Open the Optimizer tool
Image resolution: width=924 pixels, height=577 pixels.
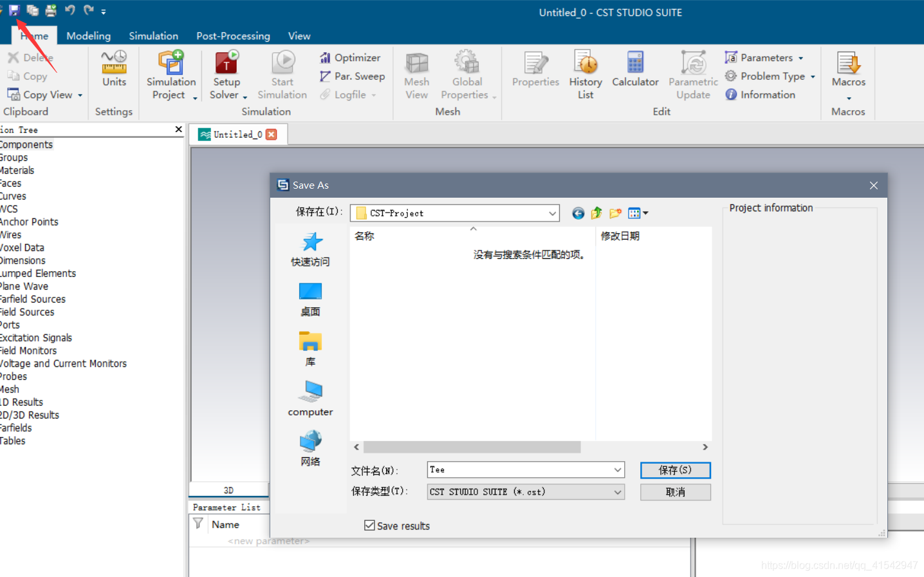click(x=350, y=58)
